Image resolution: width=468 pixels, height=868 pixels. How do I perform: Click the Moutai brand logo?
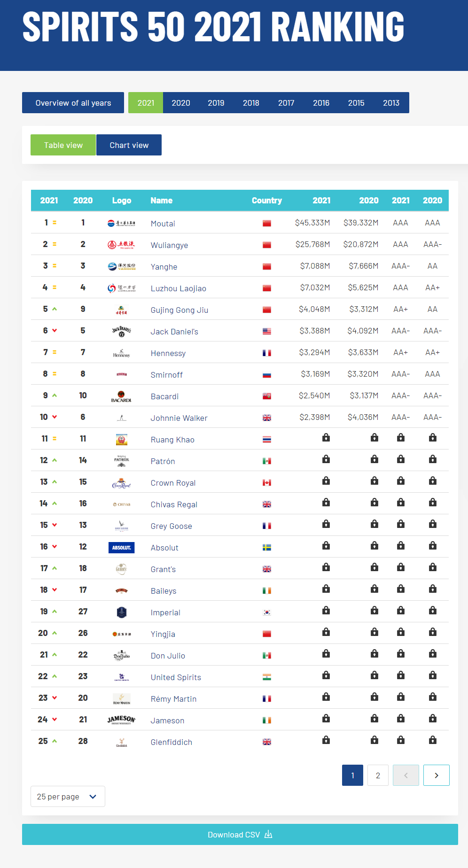point(121,224)
